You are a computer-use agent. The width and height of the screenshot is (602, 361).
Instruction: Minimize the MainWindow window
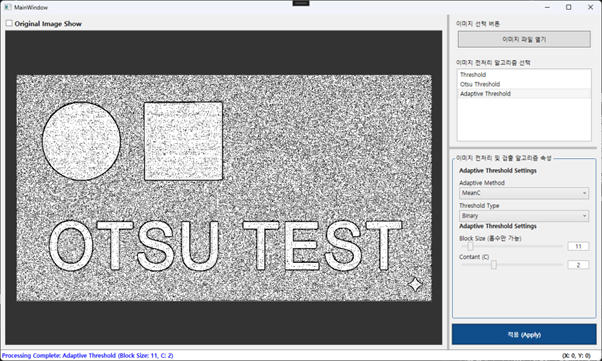[547, 7]
